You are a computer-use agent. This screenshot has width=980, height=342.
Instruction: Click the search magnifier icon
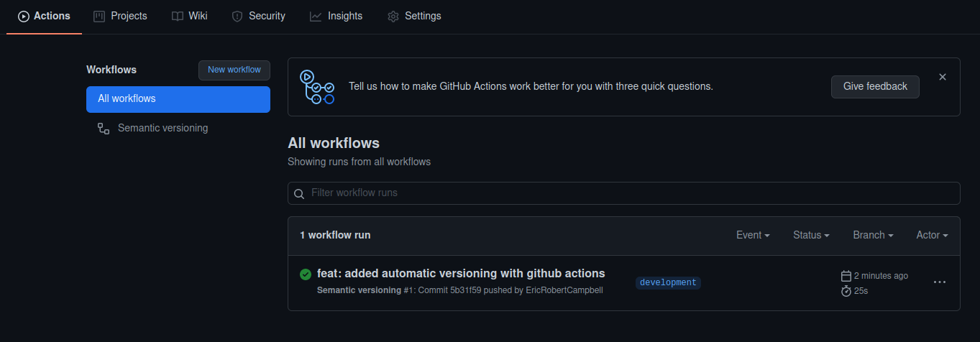(300, 193)
